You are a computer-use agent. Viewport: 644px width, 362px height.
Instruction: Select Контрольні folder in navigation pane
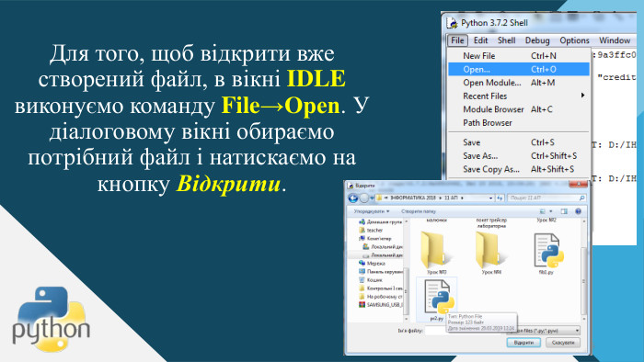point(380,288)
